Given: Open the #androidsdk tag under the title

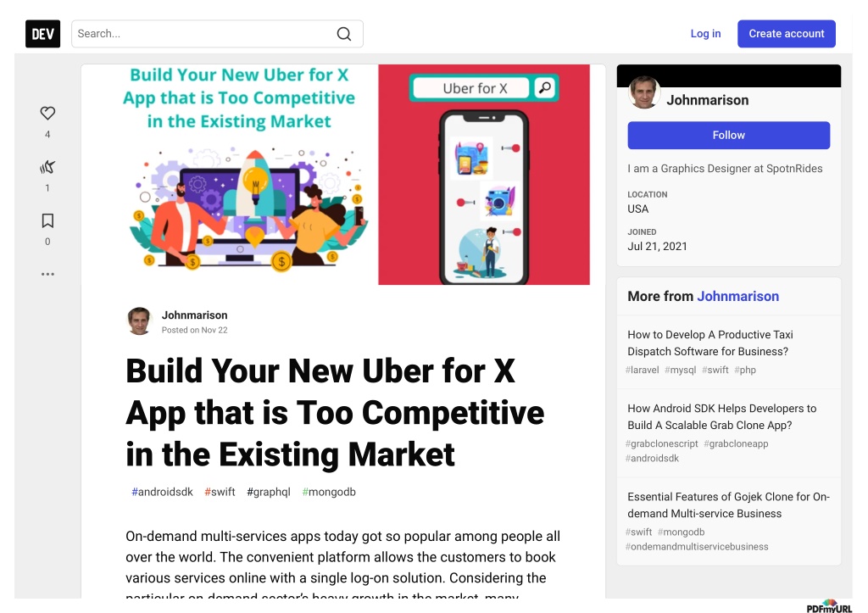Looking at the screenshot, I should [162, 492].
